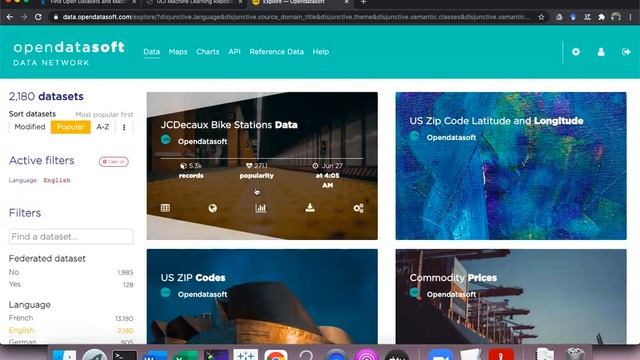Open Finder from the dock
640x360 pixels.
(64, 355)
